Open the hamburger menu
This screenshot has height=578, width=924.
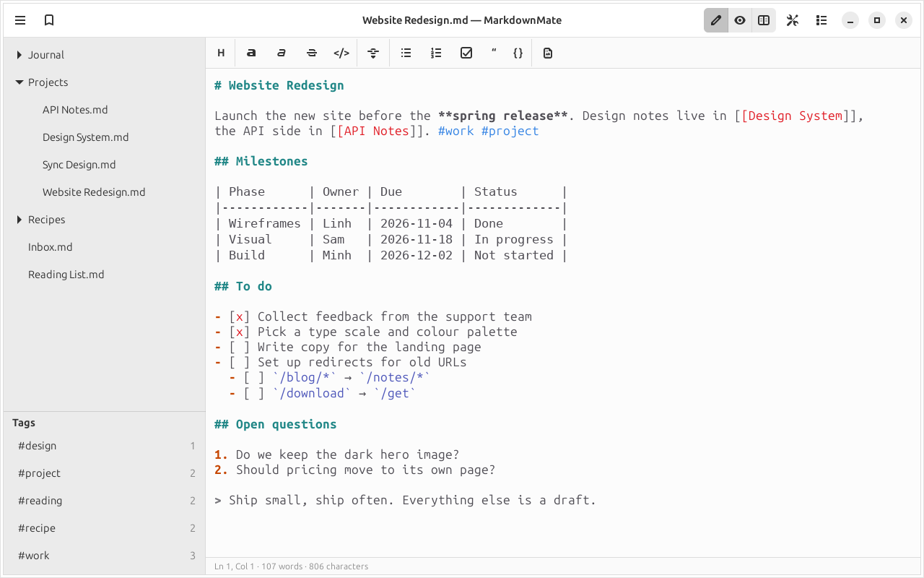pyautogui.click(x=20, y=20)
